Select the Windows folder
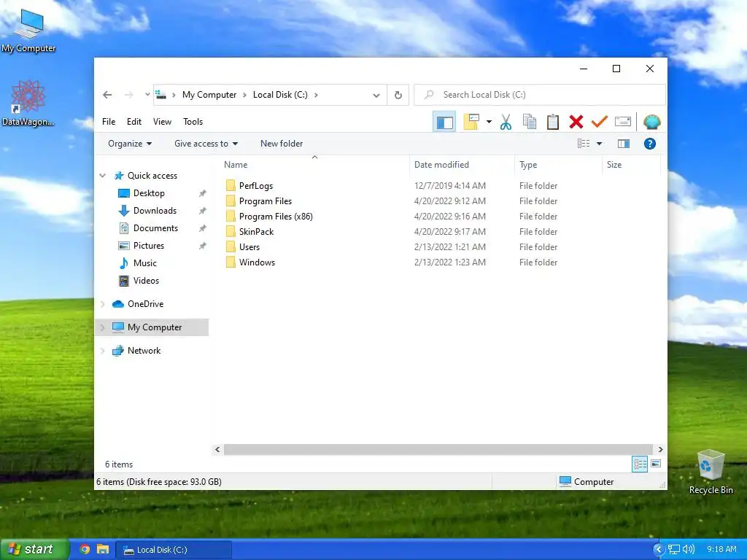Image resolution: width=747 pixels, height=560 pixels. 257,262
